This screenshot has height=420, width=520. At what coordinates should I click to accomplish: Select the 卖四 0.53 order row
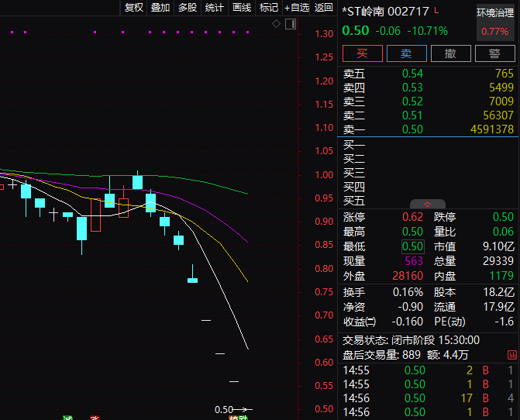(428, 88)
